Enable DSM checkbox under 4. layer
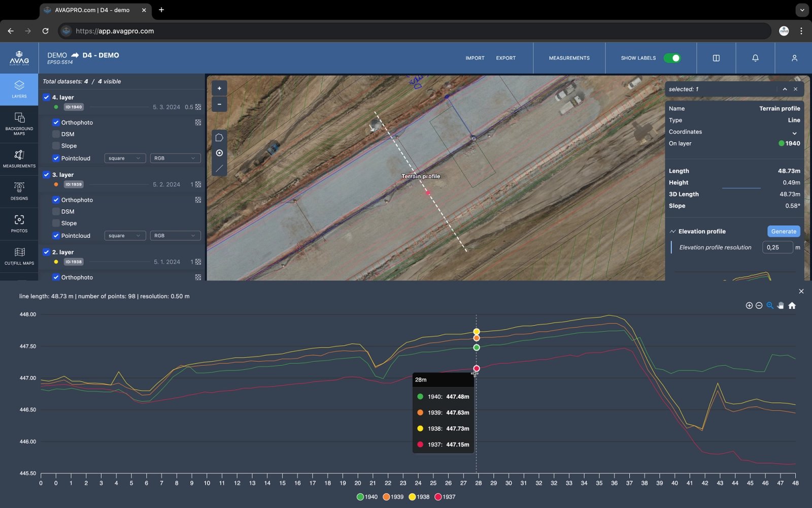812x508 pixels. (56, 134)
